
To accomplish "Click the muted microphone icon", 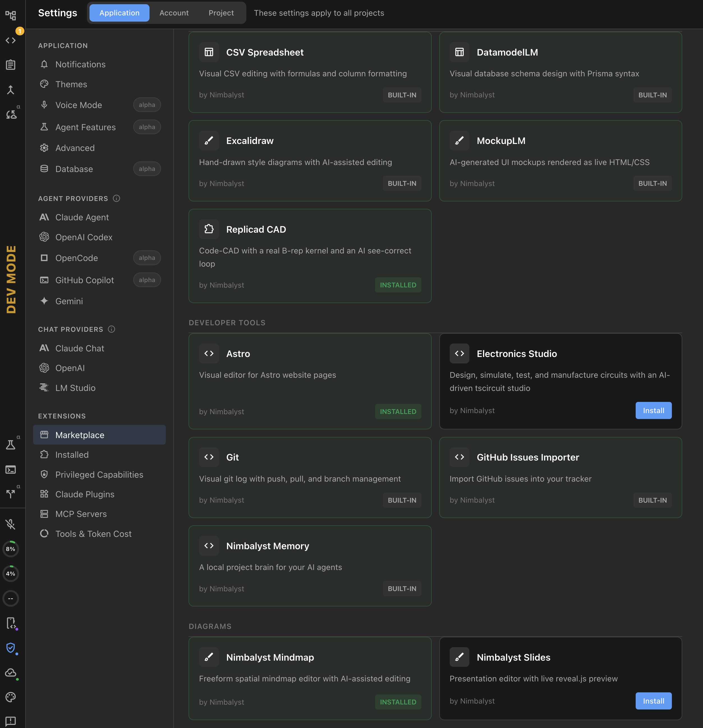I will [x=11, y=524].
